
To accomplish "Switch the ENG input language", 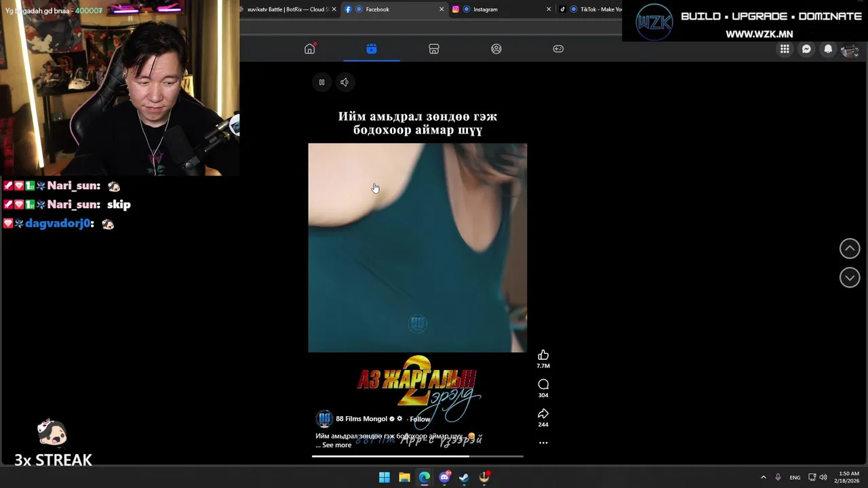I will click(795, 477).
